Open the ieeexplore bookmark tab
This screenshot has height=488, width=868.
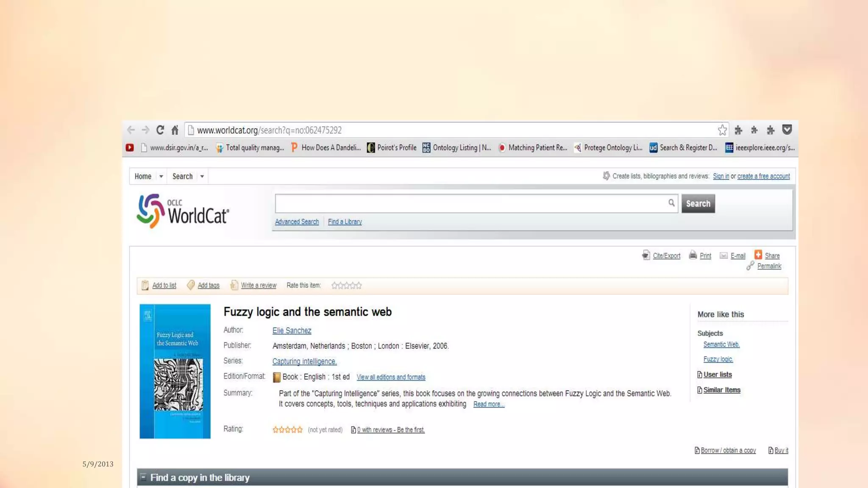tap(759, 147)
